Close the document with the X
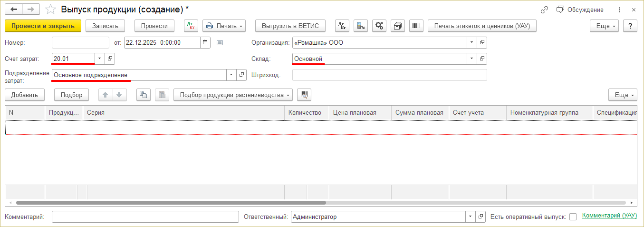644x227 pixels. click(634, 10)
